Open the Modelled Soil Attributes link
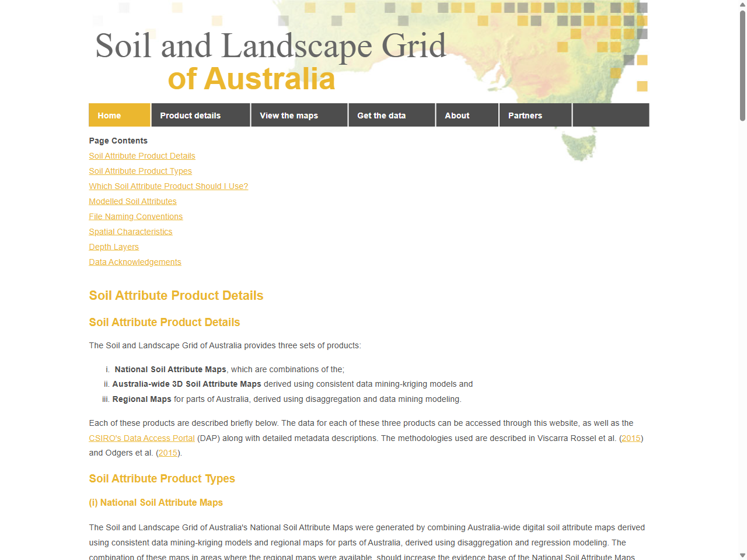The image size is (747, 560). click(132, 201)
